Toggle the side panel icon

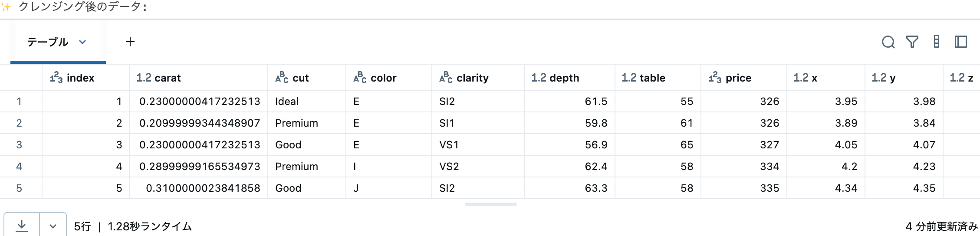(x=961, y=42)
